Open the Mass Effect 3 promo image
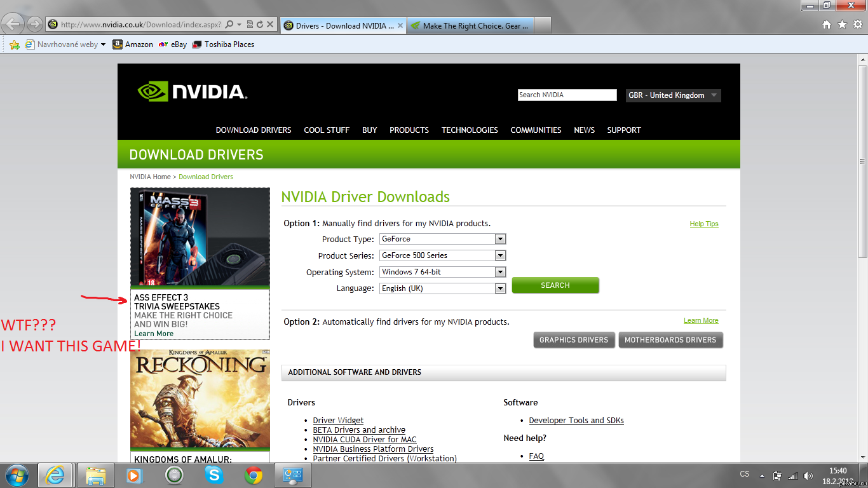Image resolution: width=868 pixels, height=488 pixels. 200,238
